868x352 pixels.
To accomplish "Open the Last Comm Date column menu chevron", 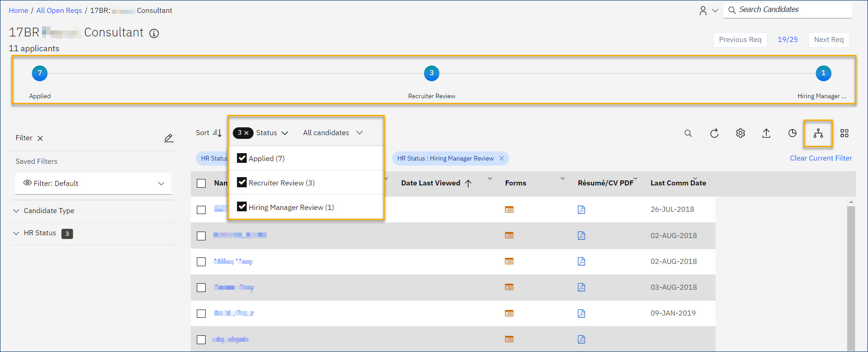I will [x=695, y=179].
